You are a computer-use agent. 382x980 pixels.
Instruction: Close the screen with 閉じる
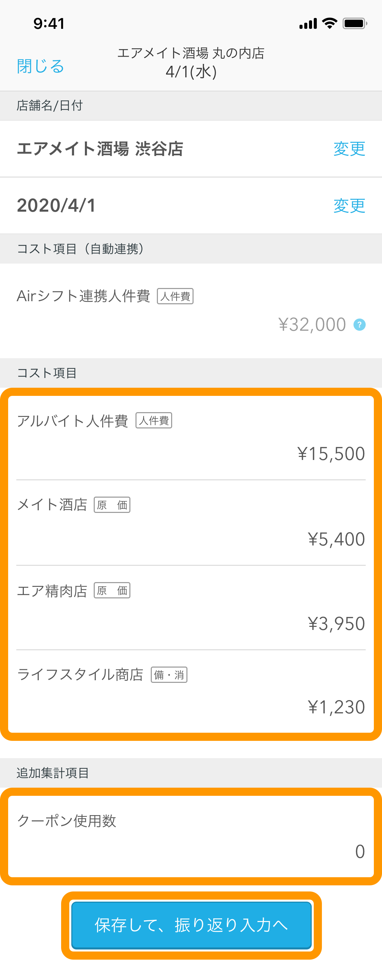(x=40, y=66)
